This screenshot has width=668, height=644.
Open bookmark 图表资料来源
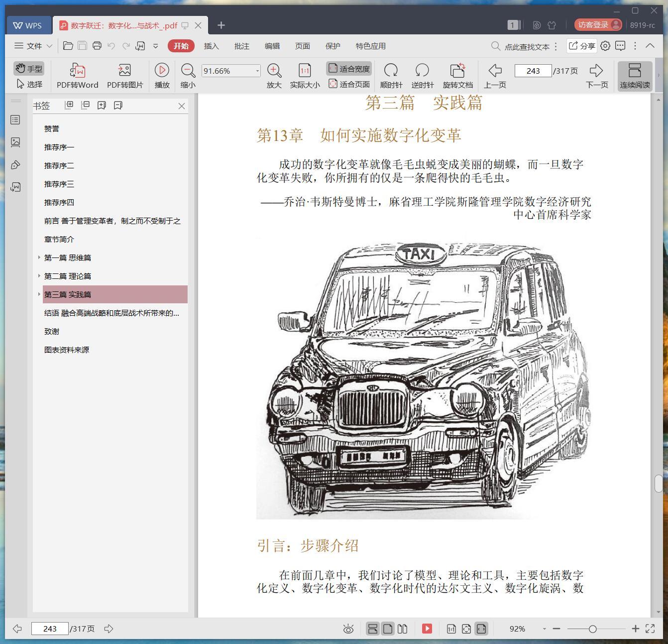click(67, 350)
